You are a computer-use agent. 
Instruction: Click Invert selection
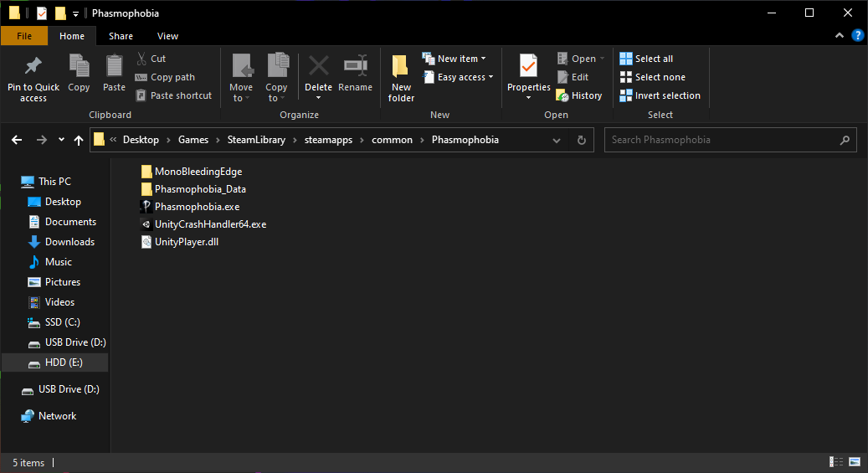coord(660,95)
